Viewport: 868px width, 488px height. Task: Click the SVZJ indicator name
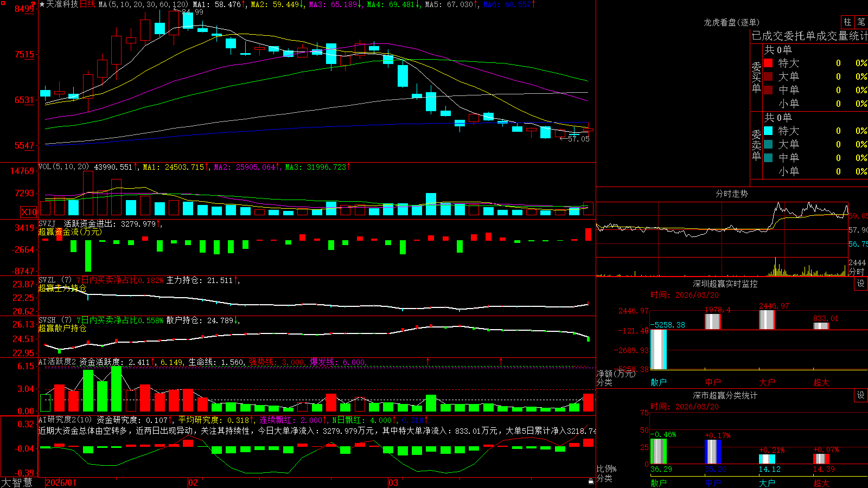47,223
